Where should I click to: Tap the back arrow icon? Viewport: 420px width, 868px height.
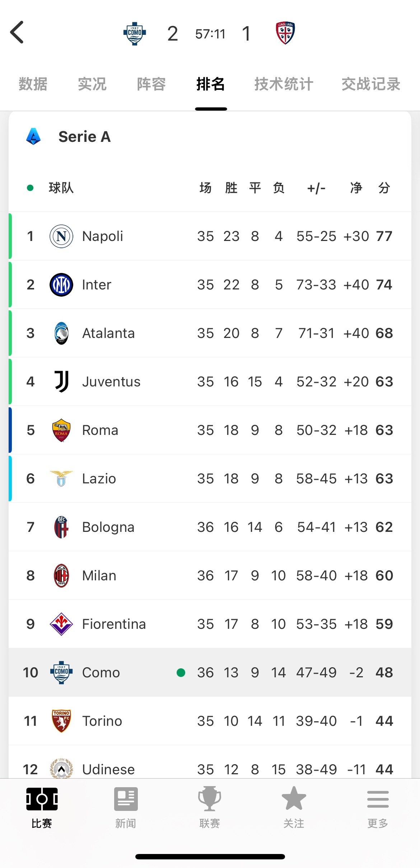click(x=17, y=32)
